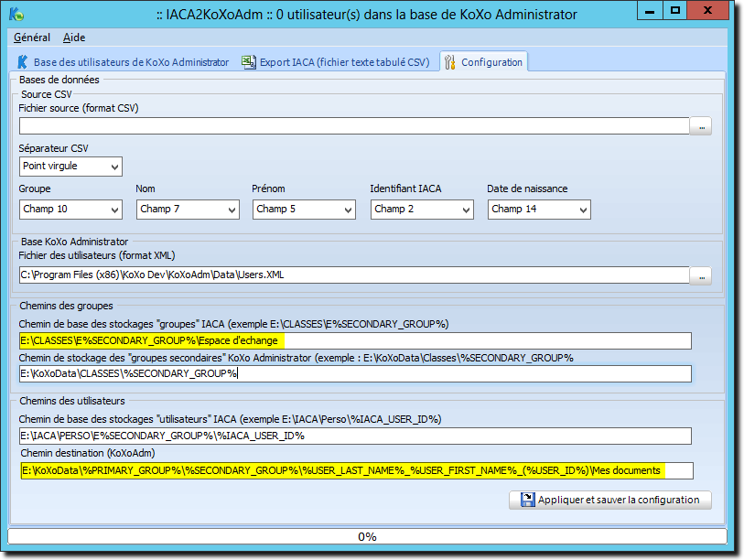Click the blue K icon on users tab
This screenshot has width=744, height=560.
click(x=22, y=62)
